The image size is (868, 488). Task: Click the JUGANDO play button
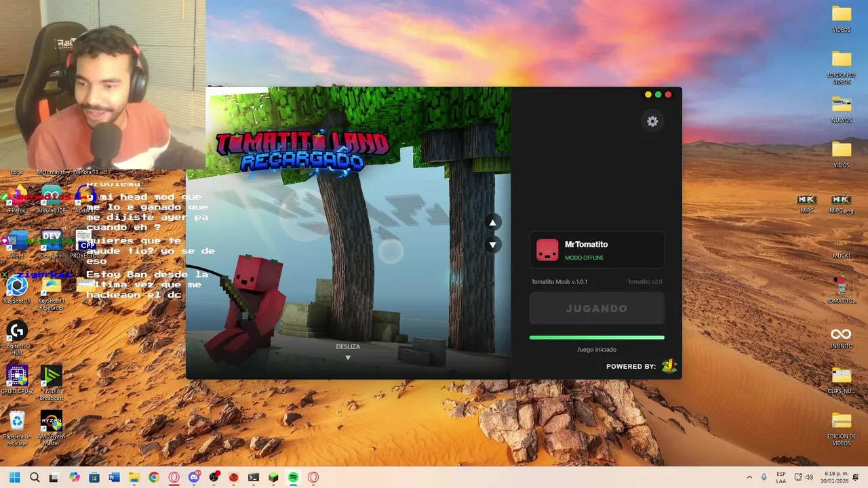597,308
